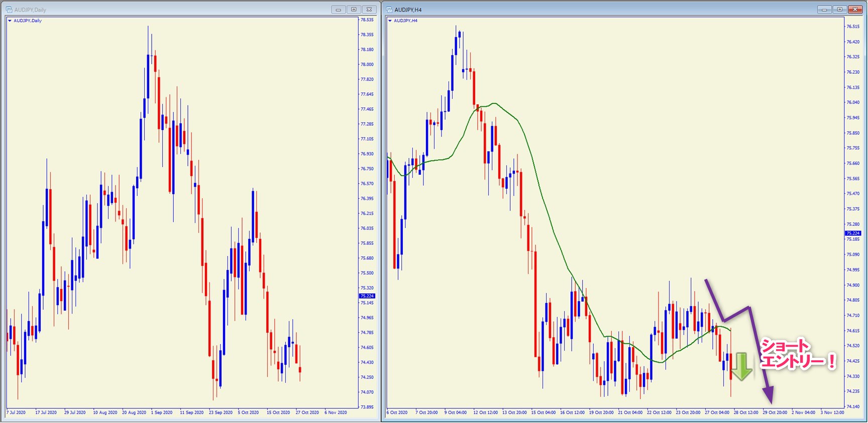Screen dimensions: 868x423
Task: Restore the AUDJPY,H4 chart window
Action: pos(839,10)
